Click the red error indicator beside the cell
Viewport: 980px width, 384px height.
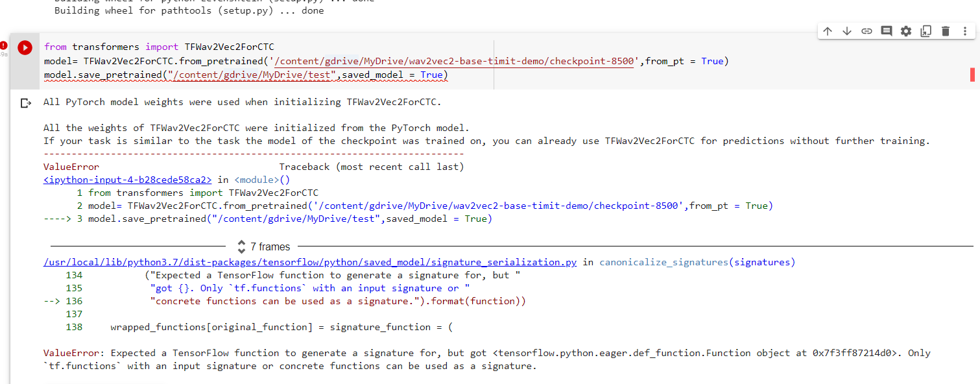point(5,45)
